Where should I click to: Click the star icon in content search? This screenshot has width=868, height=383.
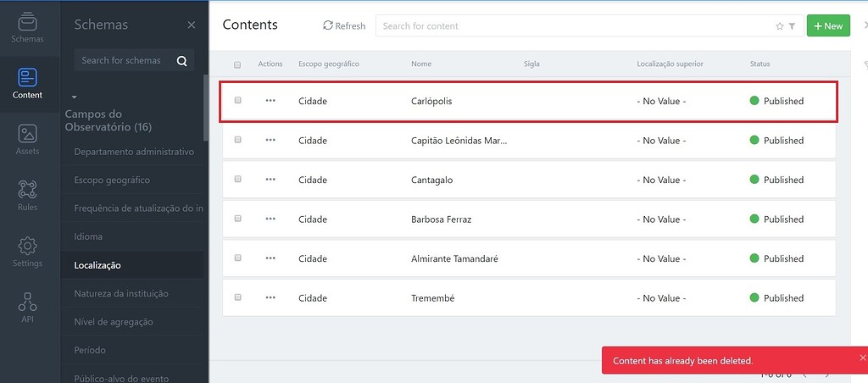coord(780,26)
